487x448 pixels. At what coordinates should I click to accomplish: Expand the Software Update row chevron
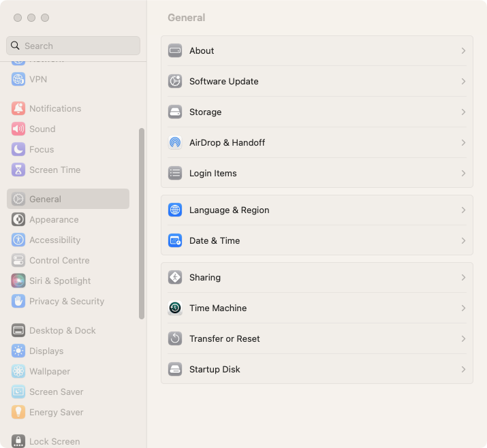point(463,81)
